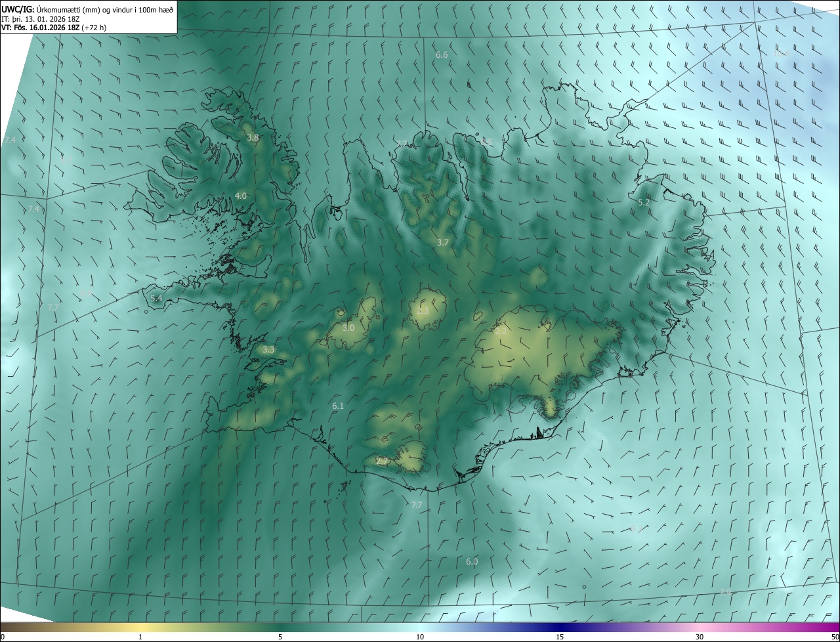Click the UWC/IG Úrkomumætti title line
Image resolution: width=840 pixels, height=642 pixels.
click(x=87, y=9)
